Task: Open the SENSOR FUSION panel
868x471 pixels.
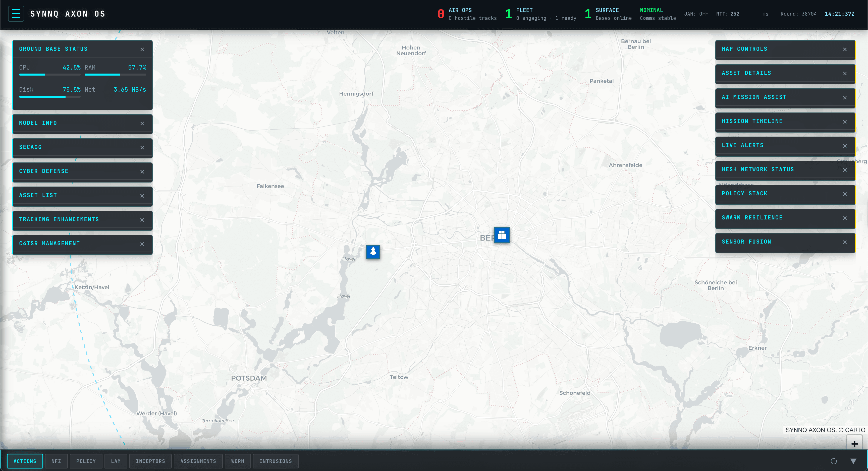Action: pyautogui.click(x=747, y=242)
